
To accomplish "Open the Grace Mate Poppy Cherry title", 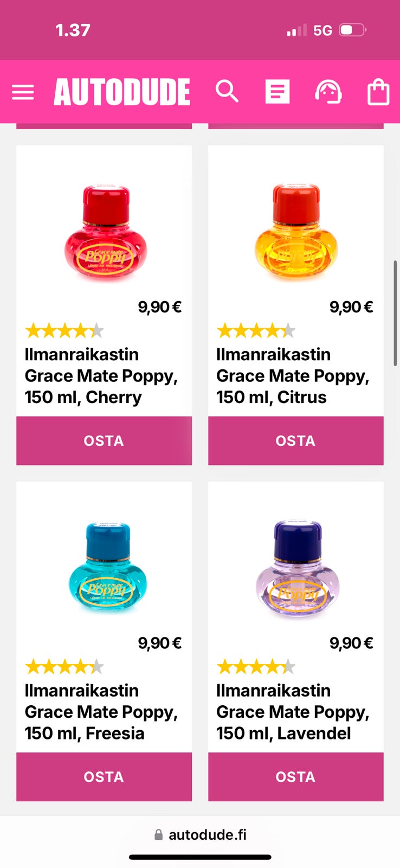I will pos(101,375).
